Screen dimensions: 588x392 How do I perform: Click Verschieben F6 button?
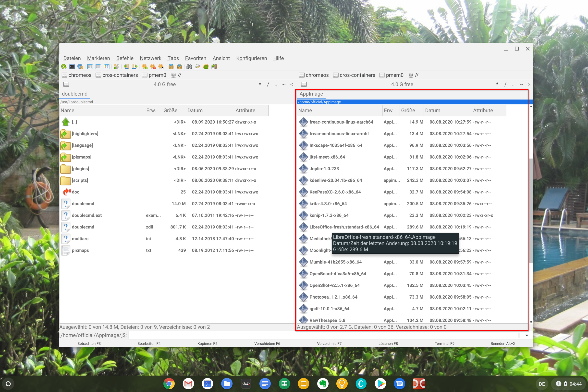pos(267,343)
